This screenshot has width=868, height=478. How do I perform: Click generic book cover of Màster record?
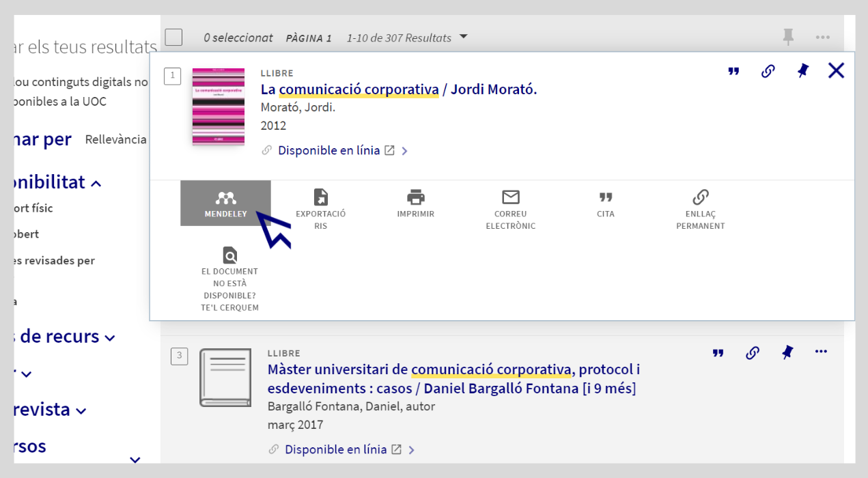coord(225,378)
